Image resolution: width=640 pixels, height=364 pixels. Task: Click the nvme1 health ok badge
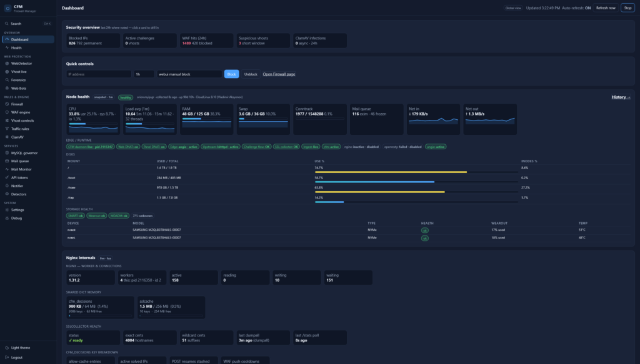425,238
